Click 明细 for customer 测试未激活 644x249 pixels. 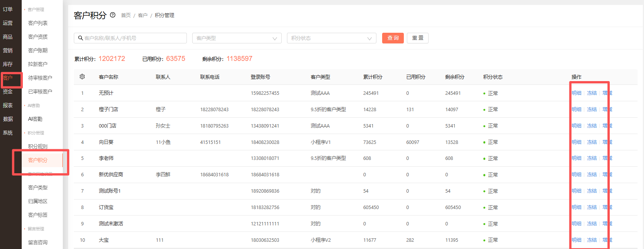[x=576, y=223]
